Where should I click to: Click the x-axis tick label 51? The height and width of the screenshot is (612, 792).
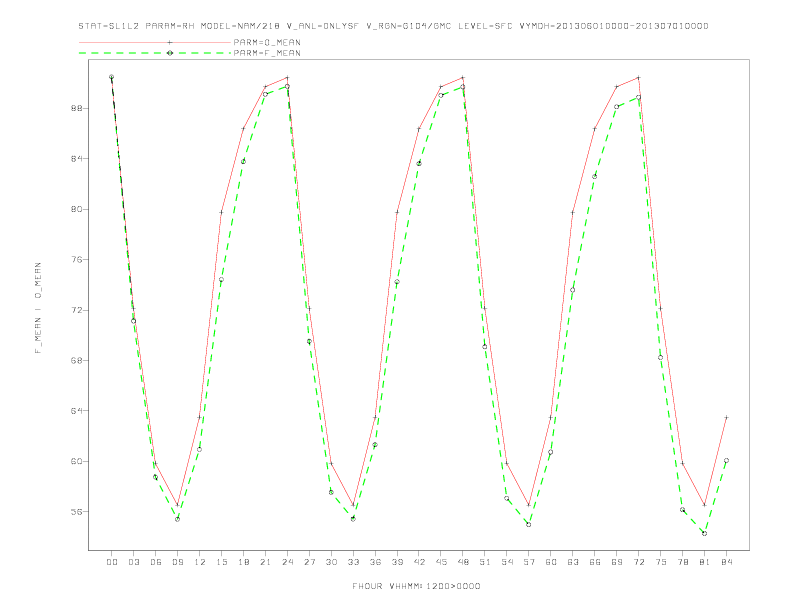click(485, 562)
